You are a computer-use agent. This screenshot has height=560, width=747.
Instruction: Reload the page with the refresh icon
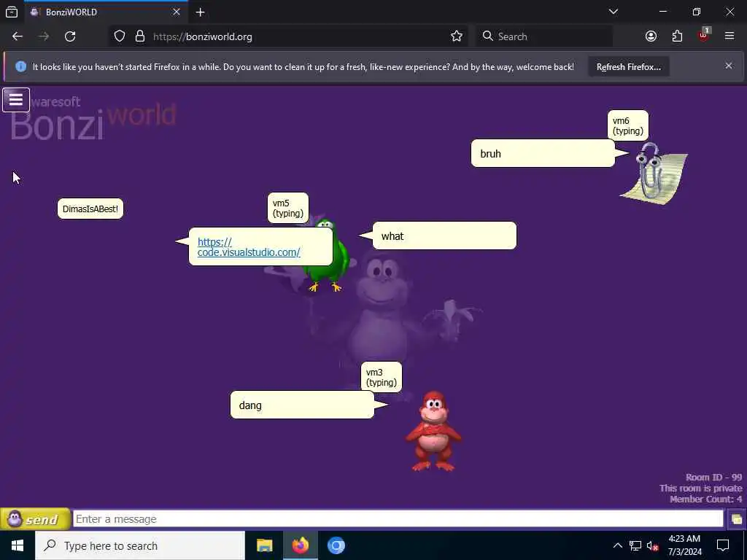pyautogui.click(x=70, y=36)
